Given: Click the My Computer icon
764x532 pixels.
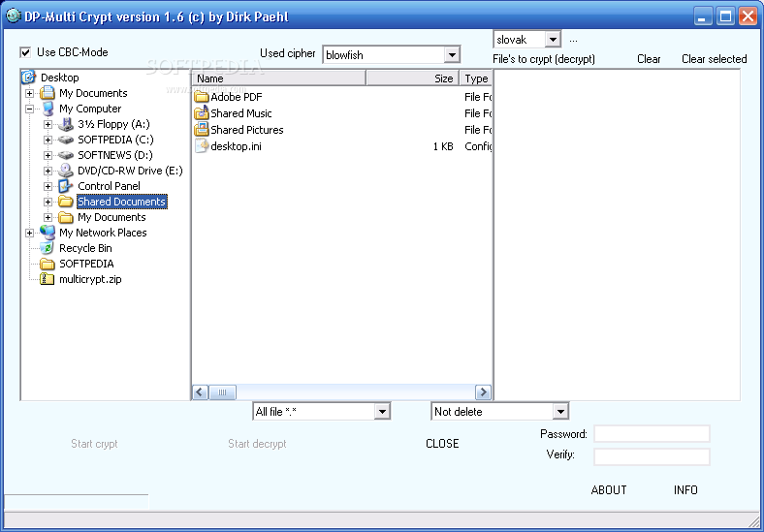Looking at the screenshot, I should (x=48, y=109).
